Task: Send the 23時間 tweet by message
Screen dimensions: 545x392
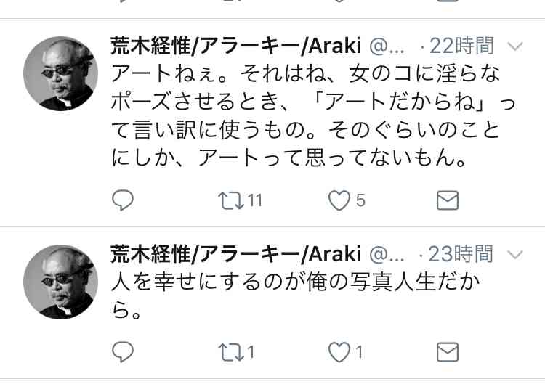Action: point(448,352)
